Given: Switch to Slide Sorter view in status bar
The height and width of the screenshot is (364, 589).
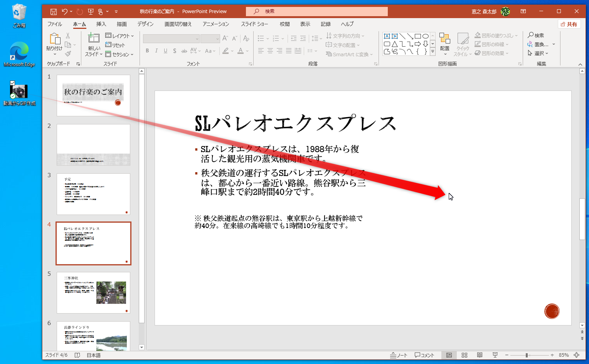Looking at the screenshot, I should click(x=464, y=355).
